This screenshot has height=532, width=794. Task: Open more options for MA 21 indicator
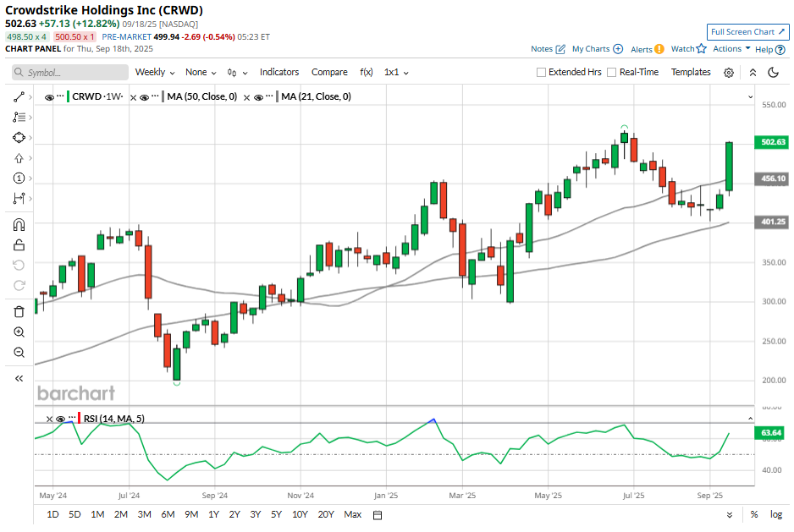click(x=269, y=96)
